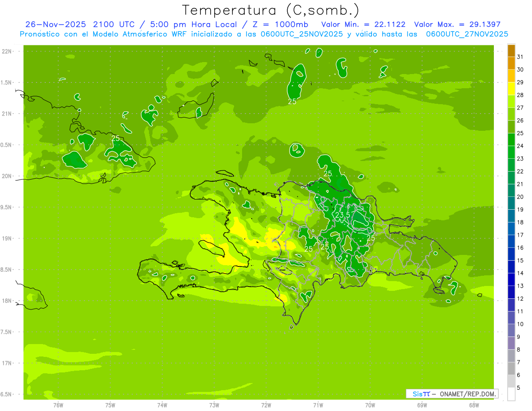Viewport: 532px width, 411px height.
Task: Click the '0.5N' latitude axis label
Action: click(x=6, y=145)
